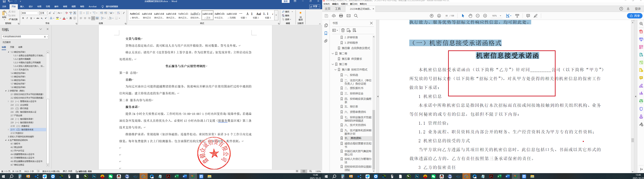Delete the selected bookmark with trash icon
The image size is (644, 179).
[x=343, y=30]
